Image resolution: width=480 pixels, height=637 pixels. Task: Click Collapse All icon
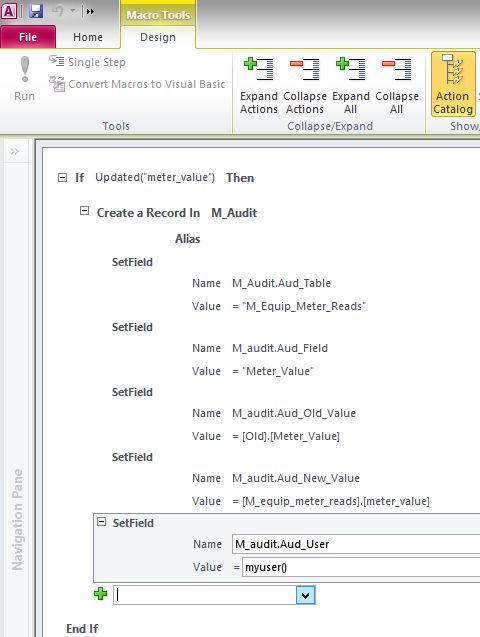[397, 85]
